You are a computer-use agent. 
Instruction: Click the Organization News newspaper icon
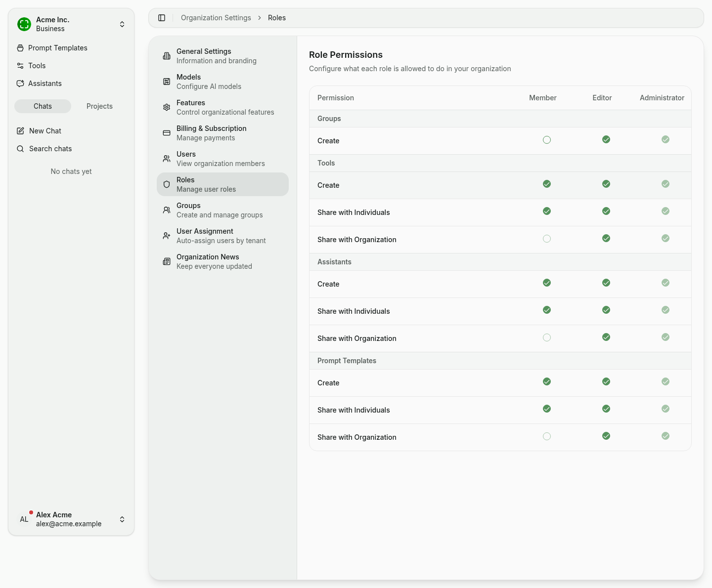click(167, 261)
